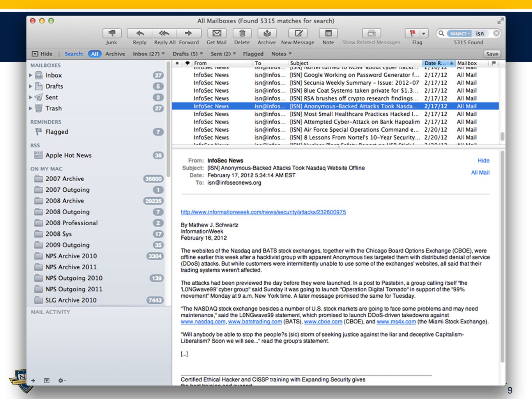Flag the message with red flag

pyautogui.click(x=412, y=34)
